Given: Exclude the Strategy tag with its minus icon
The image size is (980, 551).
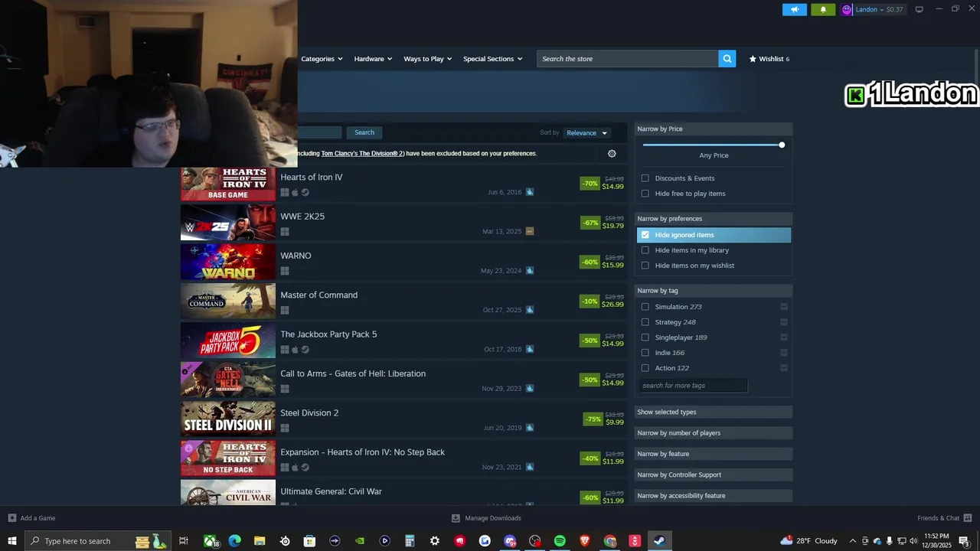Looking at the screenshot, I should point(783,322).
